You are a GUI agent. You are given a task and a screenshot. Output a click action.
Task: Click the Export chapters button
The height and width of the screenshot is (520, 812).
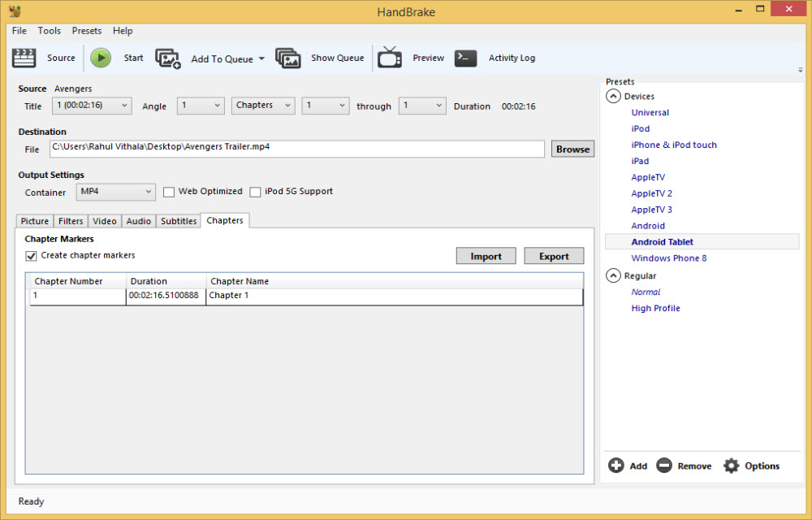[554, 255]
